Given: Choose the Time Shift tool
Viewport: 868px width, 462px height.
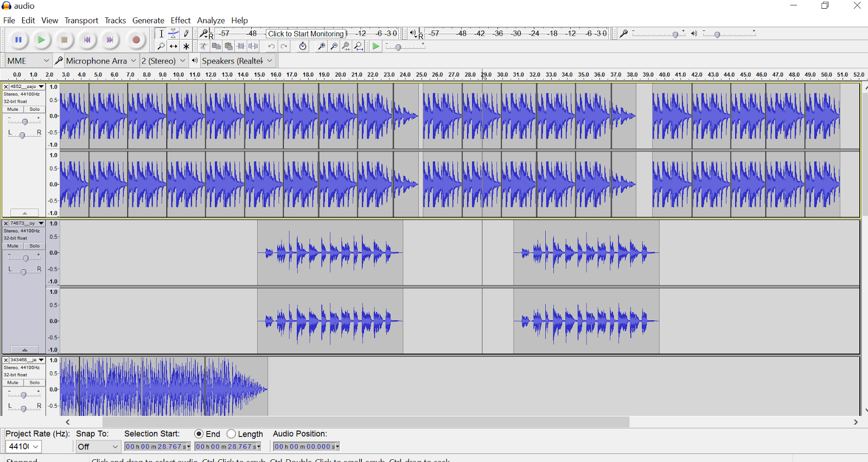Looking at the screenshot, I should pyautogui.click(x=174, y=47).
